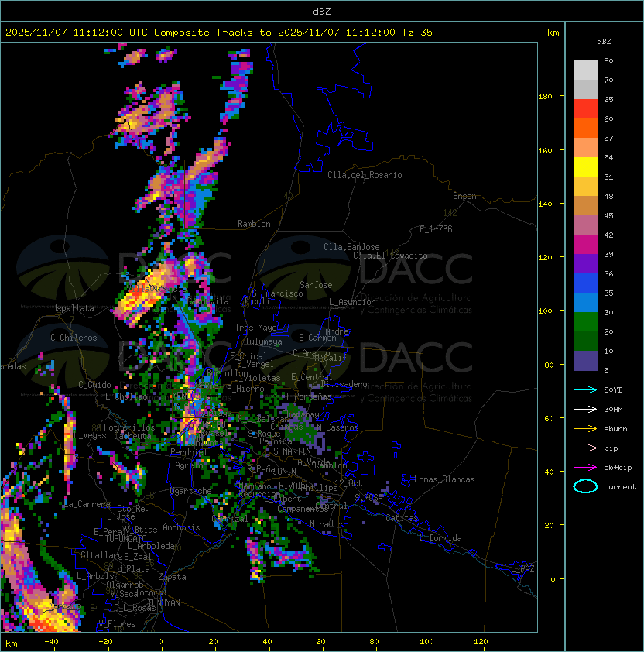Click the 'V_Flores' map label
This screenshot has height=652, width=644.
(x=117, y=624)
